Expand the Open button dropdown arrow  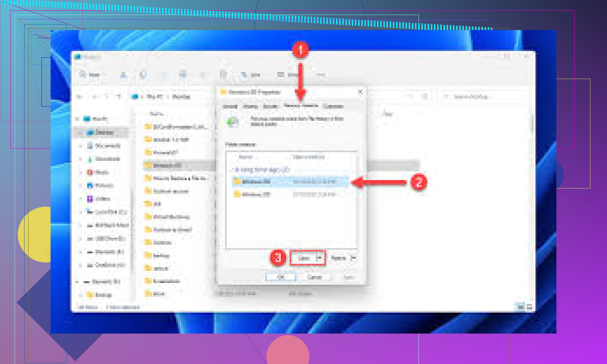coord(320,258)
